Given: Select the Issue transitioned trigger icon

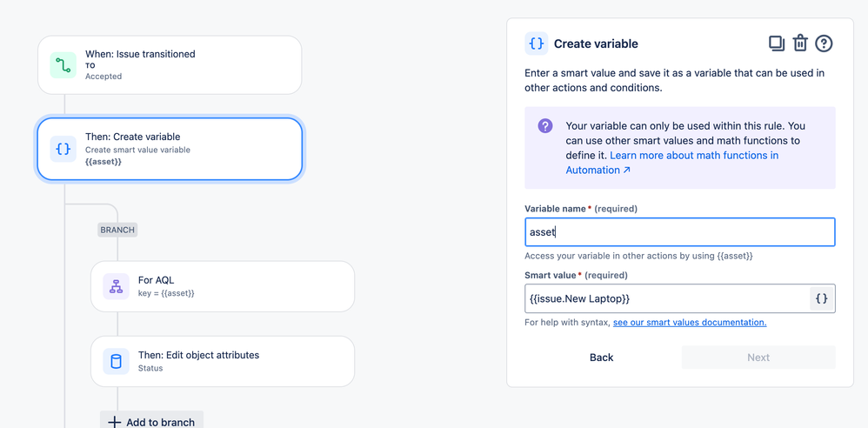Looking at the screenshot, I should [63, 65].
